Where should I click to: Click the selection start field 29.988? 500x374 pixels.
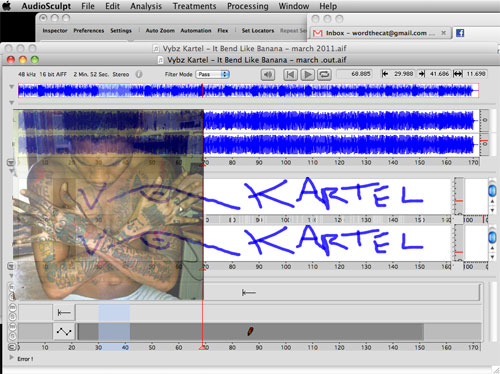coord(402,74)
